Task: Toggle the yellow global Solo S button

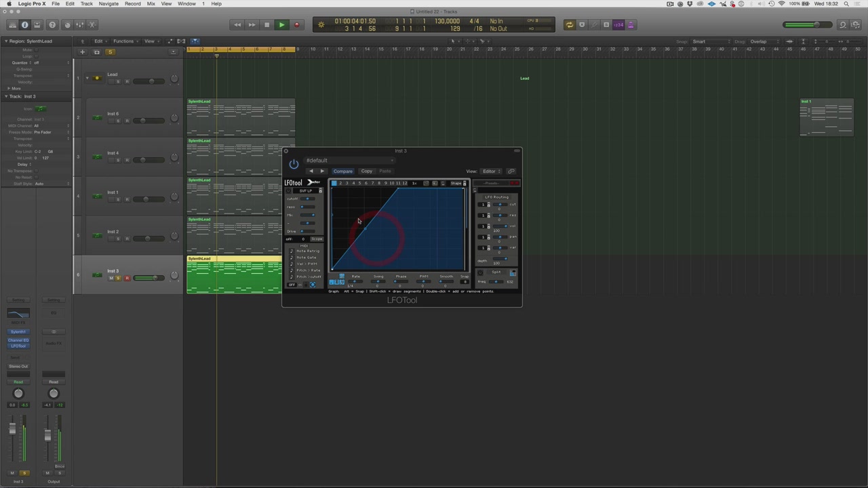Action: point(110,52)
